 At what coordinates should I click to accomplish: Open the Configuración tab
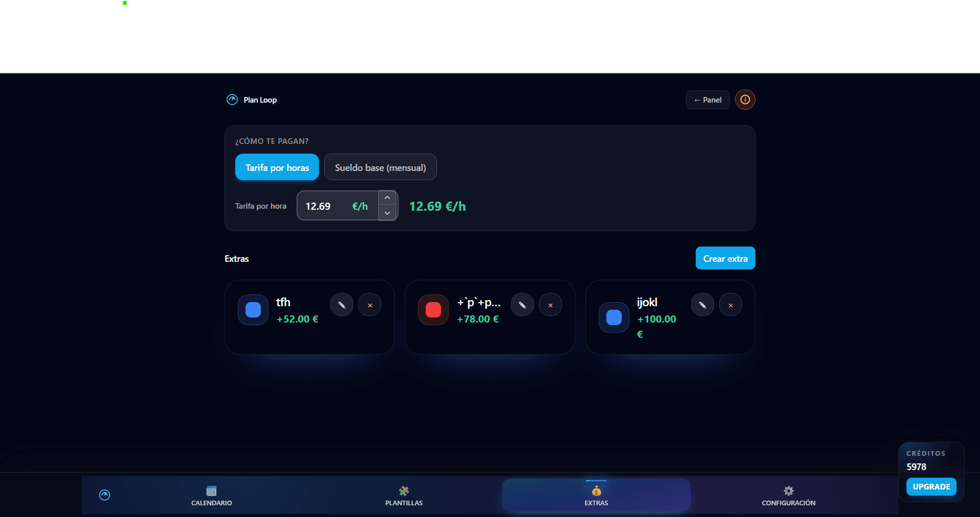(788, 496)
